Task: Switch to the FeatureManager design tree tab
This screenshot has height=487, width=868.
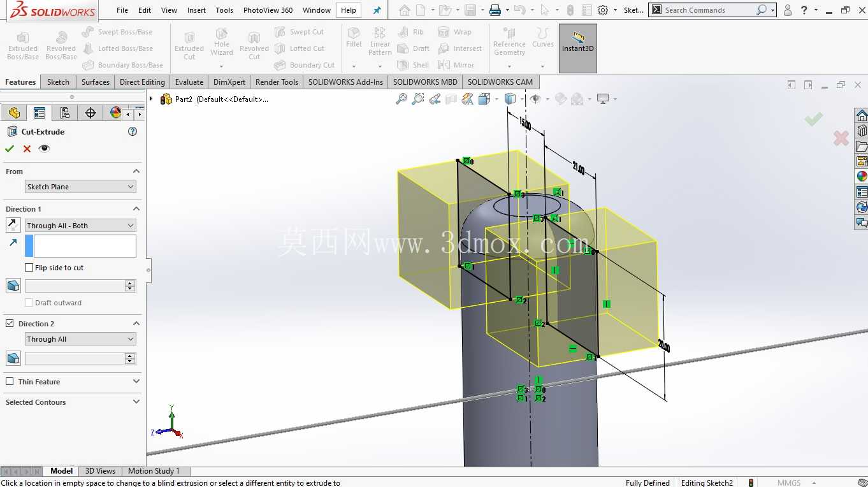Action: 14,113
